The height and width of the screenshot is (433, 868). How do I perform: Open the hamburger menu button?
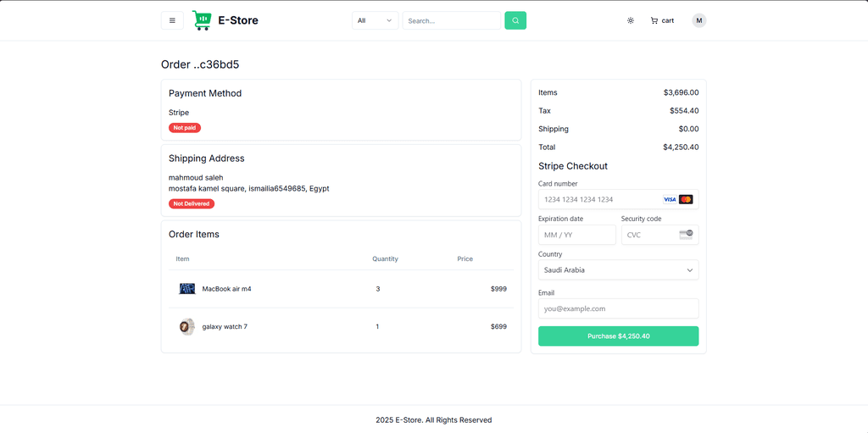pyautogui.click(x=172, y=20)
